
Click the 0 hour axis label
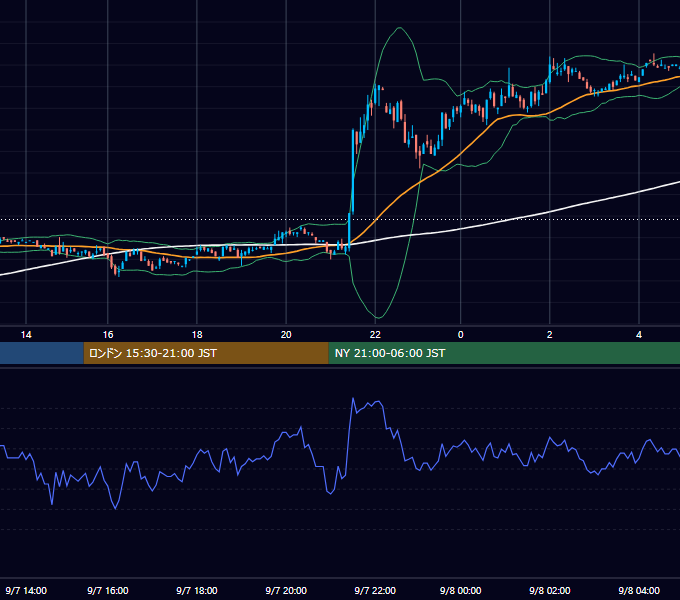(x=461, y=335)
